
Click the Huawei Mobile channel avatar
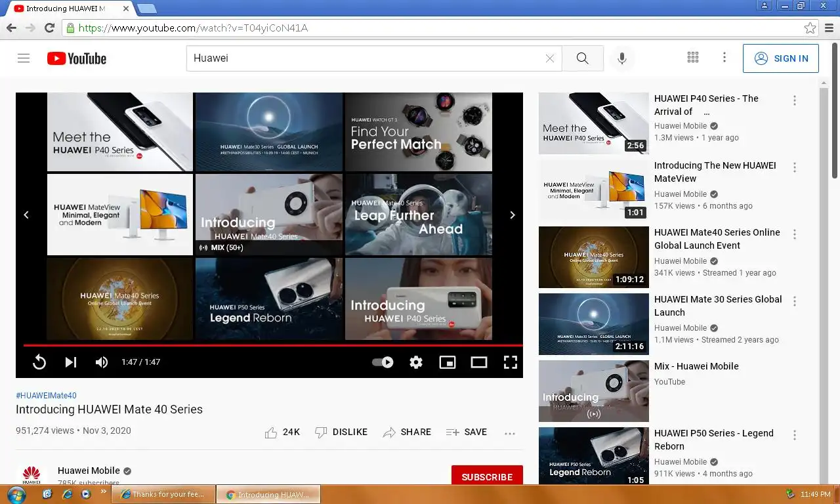(x=31, y=475)
